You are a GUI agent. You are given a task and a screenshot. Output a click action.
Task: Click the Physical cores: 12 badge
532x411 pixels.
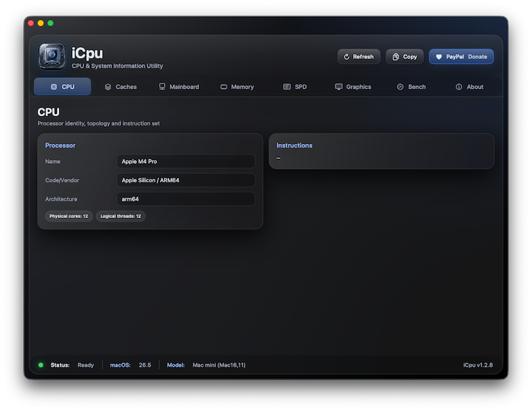(x=69, y=216)
